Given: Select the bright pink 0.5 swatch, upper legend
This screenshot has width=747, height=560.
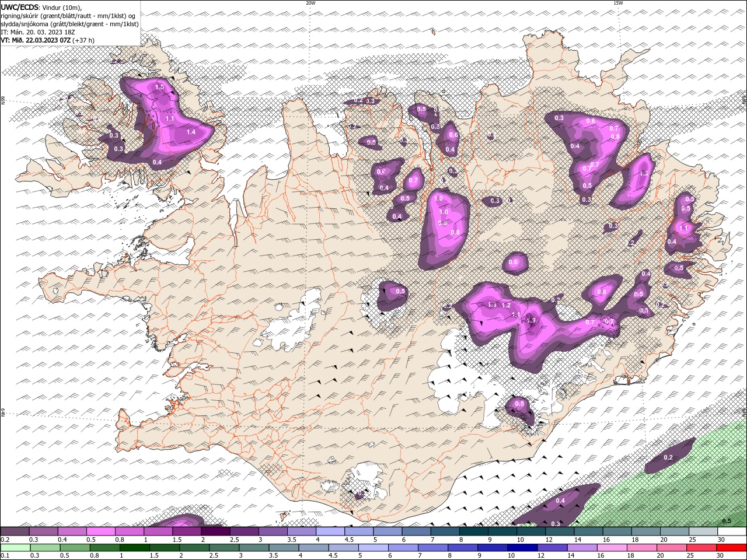Looking at the screenshot, I should [102, 531].
